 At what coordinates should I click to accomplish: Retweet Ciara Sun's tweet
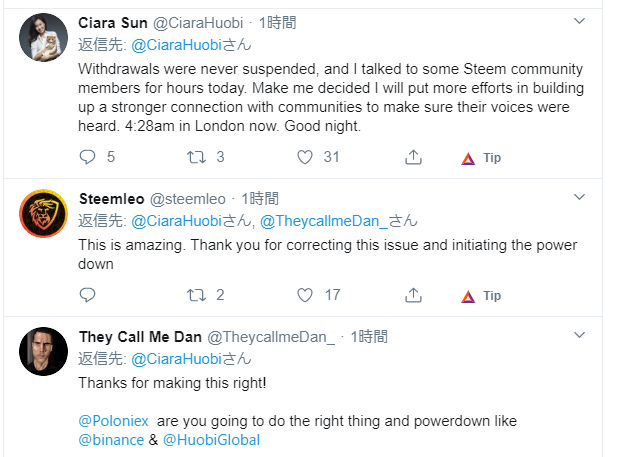[198, 157]
